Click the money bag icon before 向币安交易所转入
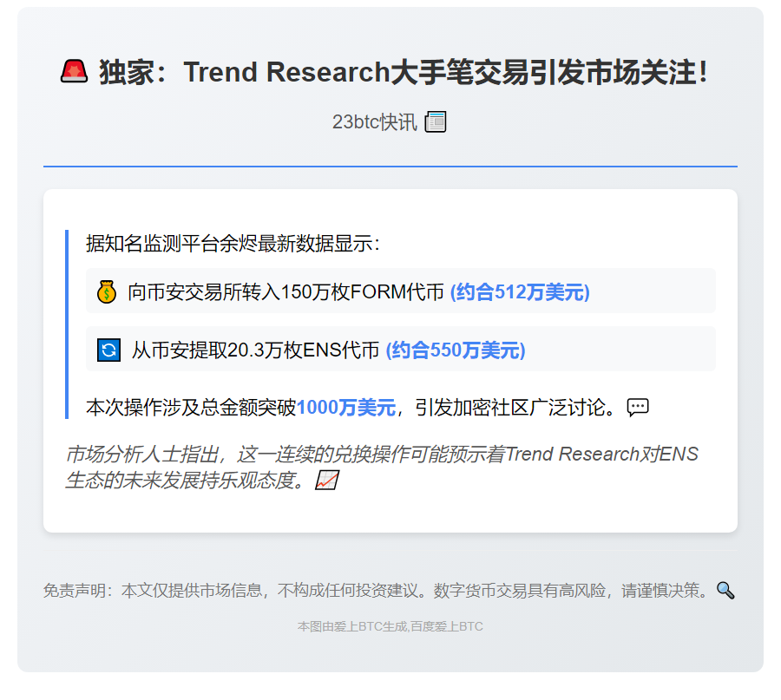This screenshot has height=700, width=781. [107, 291]
